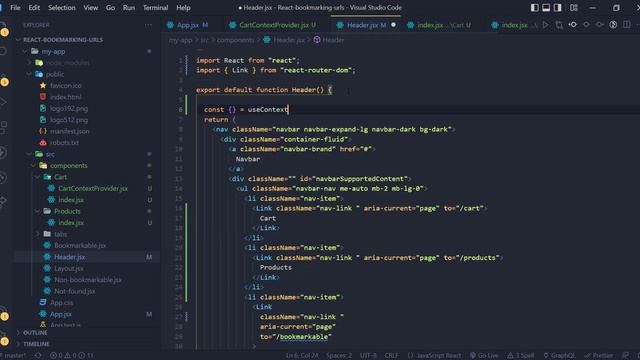Screen dimensions: 640x360
Task: Click the synchronize changes icon in status bar
Action: (x=38, y=356)
